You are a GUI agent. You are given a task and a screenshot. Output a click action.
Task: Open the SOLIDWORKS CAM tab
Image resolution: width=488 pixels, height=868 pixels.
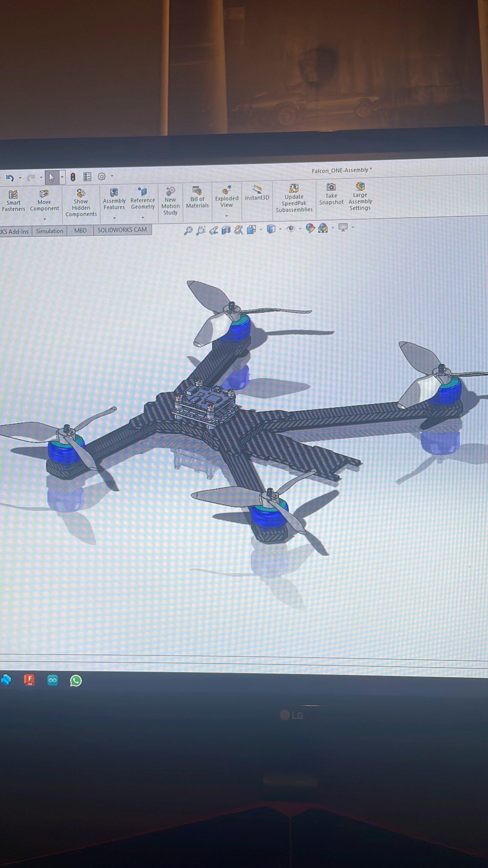click(x=122, y=230)
